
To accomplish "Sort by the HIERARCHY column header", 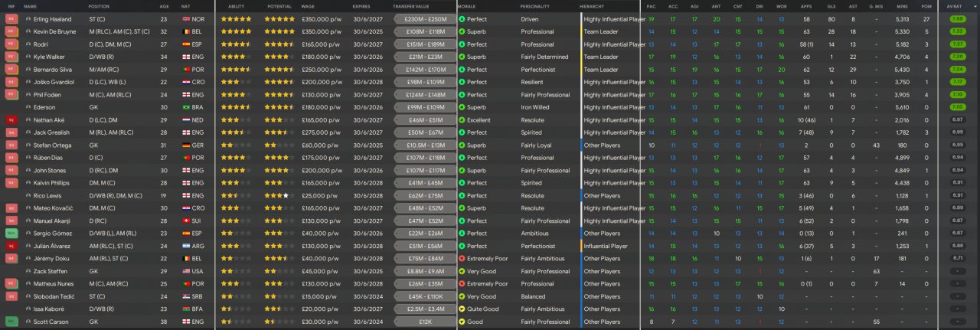I will coord(591,6).
